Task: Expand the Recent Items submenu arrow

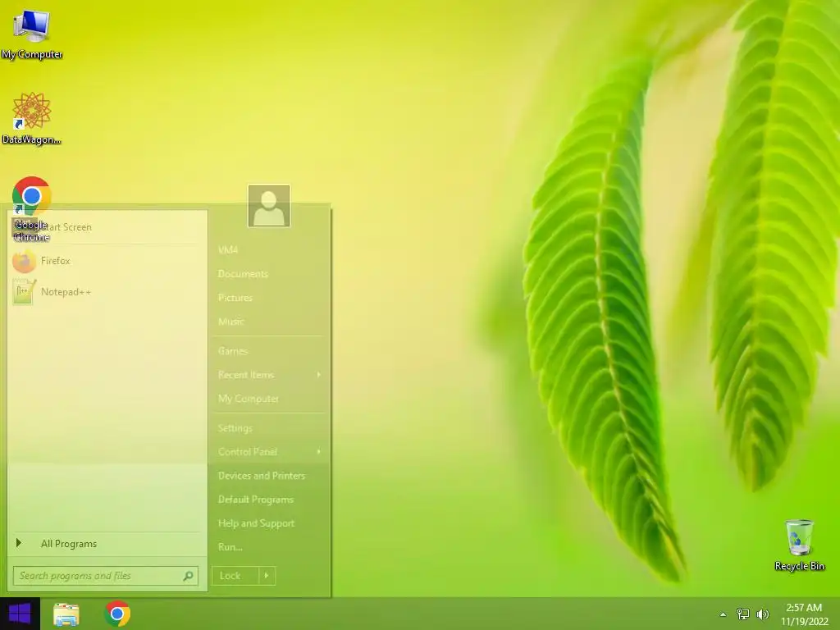Action: point(319,375)
